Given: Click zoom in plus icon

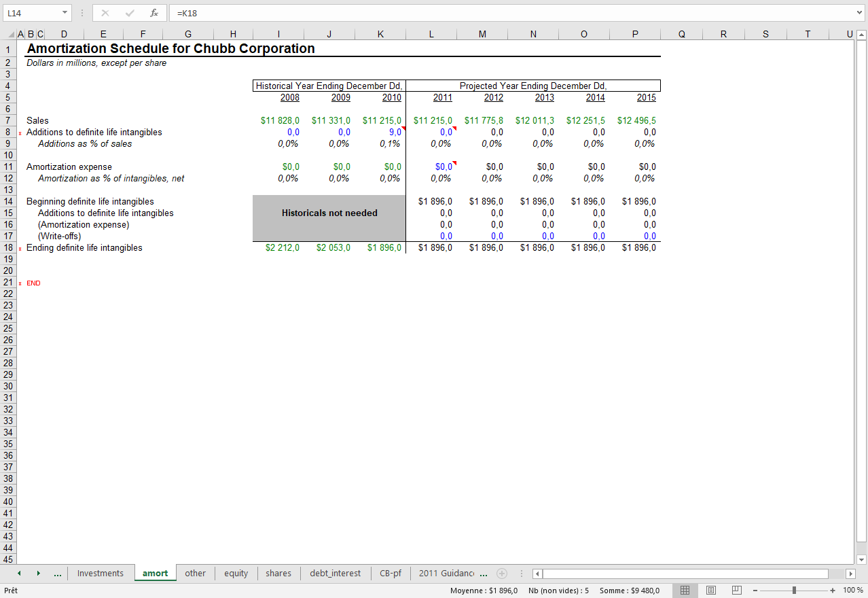Looking at the screenshot, I should click(x=833, y=591).
